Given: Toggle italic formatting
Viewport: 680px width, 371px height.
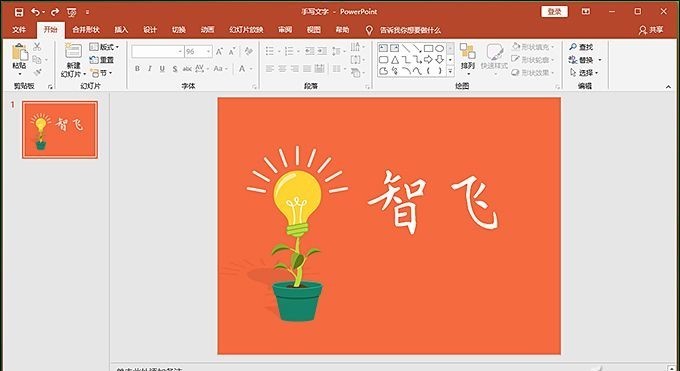Looking at the screenshot, I should 150,69.
